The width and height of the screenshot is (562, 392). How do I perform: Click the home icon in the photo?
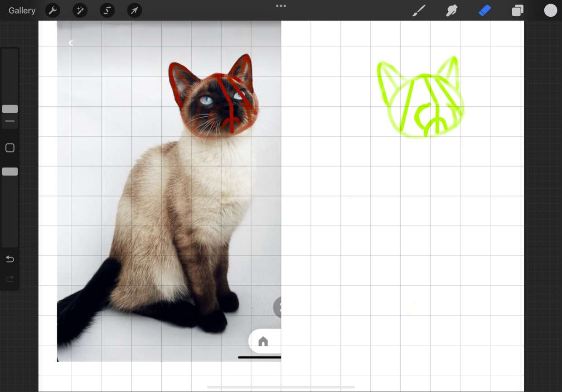point(263,341)
